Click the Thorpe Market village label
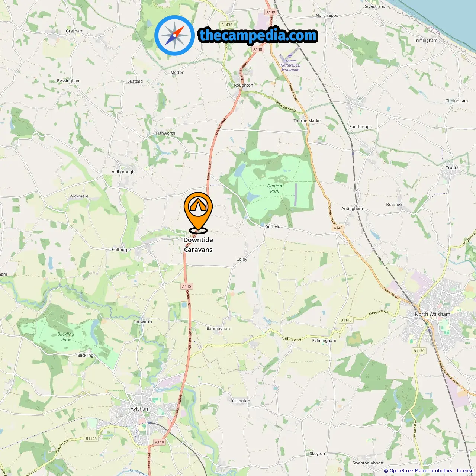Viewport: 476px width, 476px height. point(308,121)
